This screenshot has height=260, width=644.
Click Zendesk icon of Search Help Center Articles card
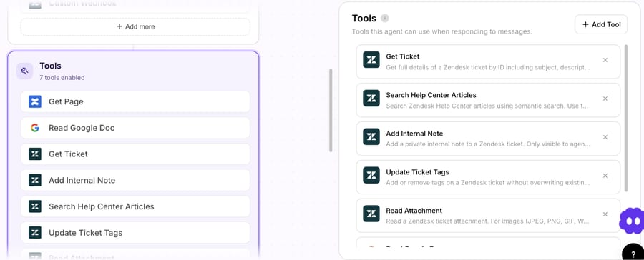(371, 99)
